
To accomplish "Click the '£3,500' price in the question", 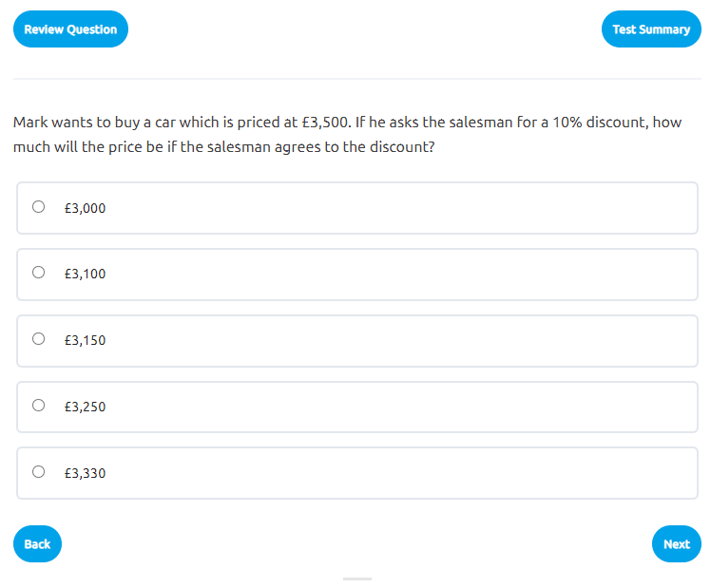I will pos(326,123).
